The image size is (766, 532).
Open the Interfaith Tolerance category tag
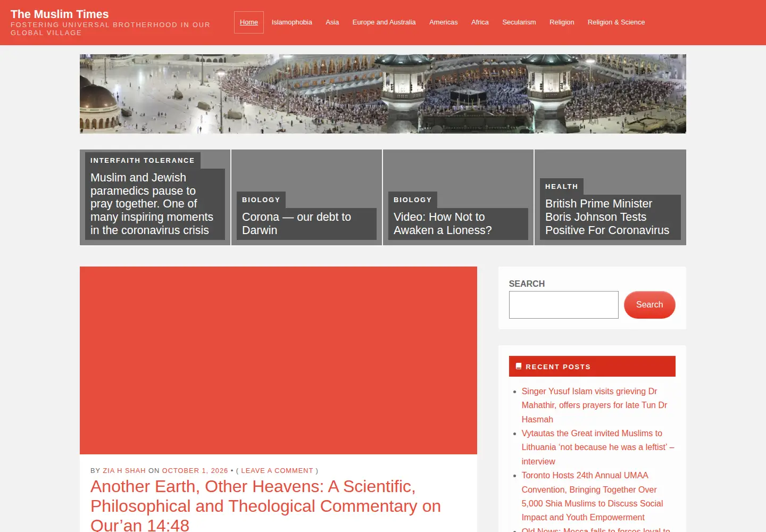143,160
